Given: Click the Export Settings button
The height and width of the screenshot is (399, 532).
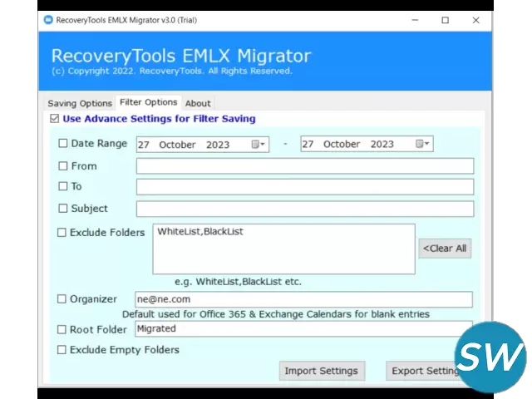Looking at the screenshot, I should (424, 371).
